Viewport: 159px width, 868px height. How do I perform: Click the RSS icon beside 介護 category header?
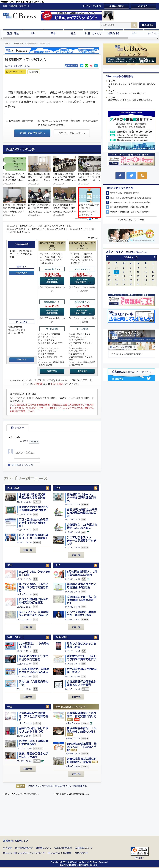point(96,488)
